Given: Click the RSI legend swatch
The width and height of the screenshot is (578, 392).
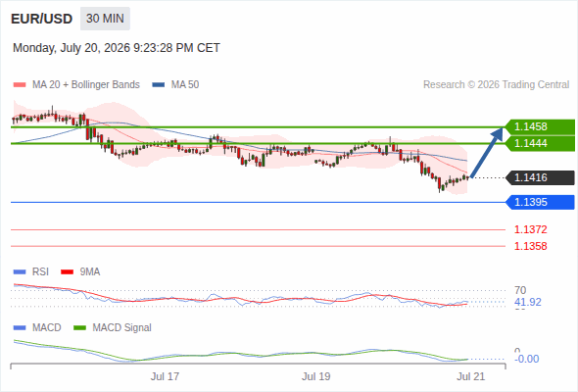Looking at the screenshot, I should coord(20,272).
